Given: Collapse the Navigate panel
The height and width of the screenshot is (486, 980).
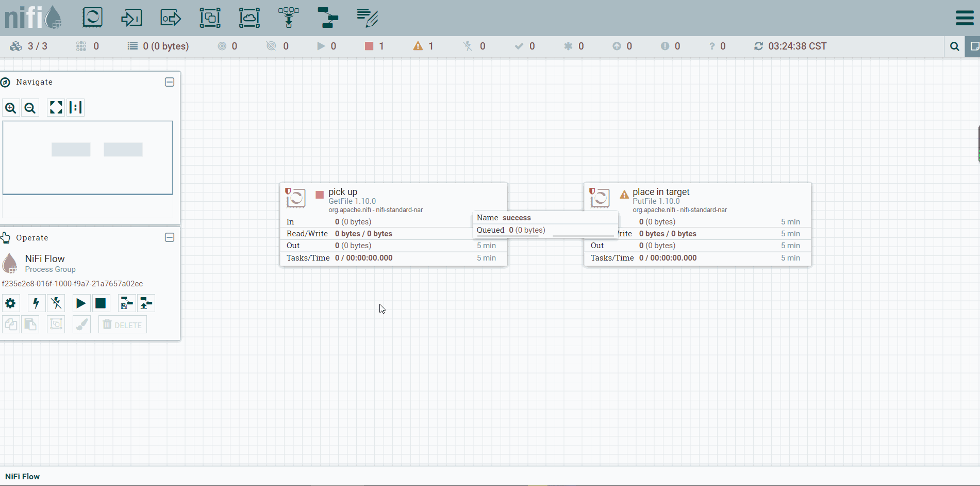Looking at the screenshot, I should point(170,82).
